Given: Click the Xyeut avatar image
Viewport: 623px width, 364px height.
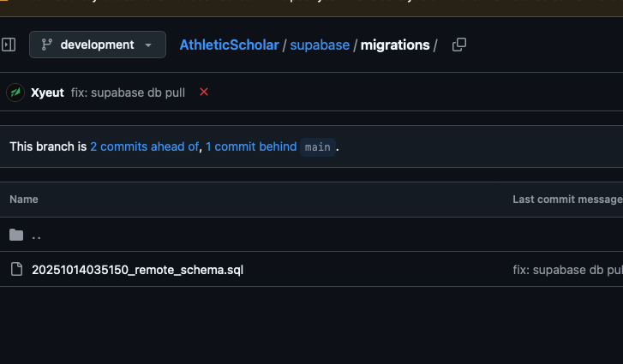Looking at the screenshot, I should [15, 92].
